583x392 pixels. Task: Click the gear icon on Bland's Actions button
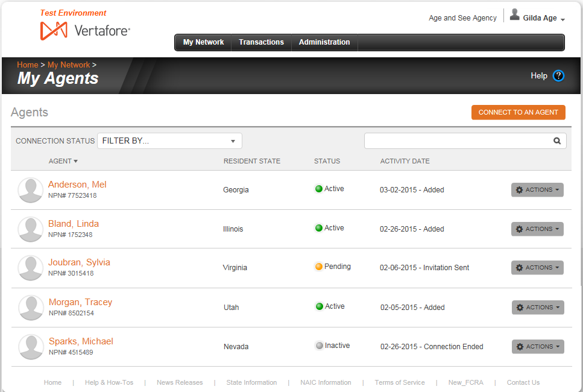tap(519, 229)
